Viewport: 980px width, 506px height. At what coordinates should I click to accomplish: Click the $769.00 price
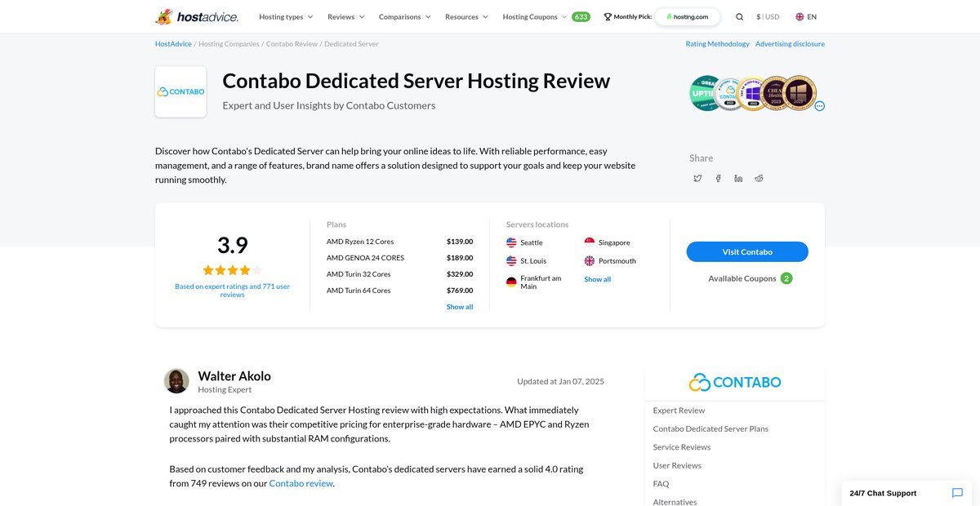click(x=460, y=291)
